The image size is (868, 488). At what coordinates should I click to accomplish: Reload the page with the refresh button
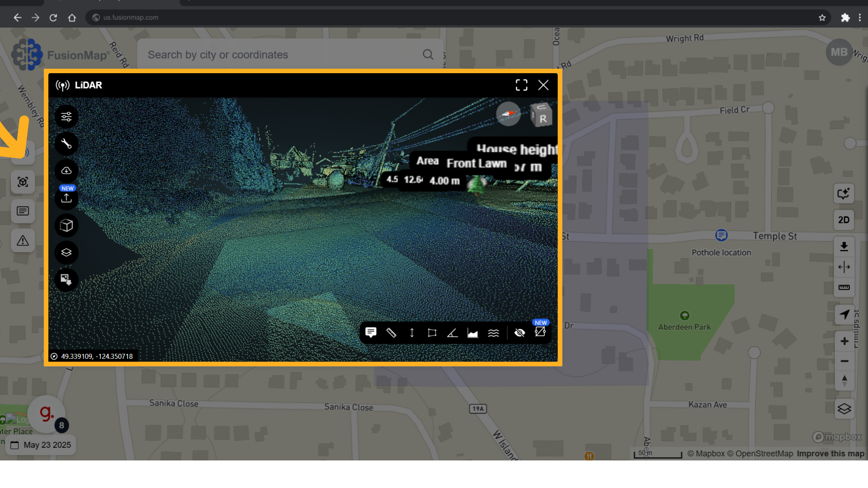click(53, 18)
